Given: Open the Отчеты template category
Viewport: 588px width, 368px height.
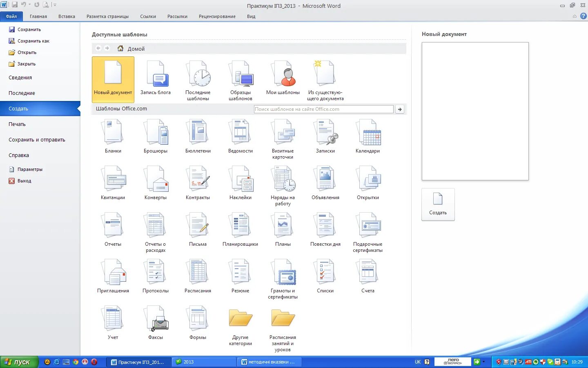Looking at the screenshot, I should pos(113,230).
